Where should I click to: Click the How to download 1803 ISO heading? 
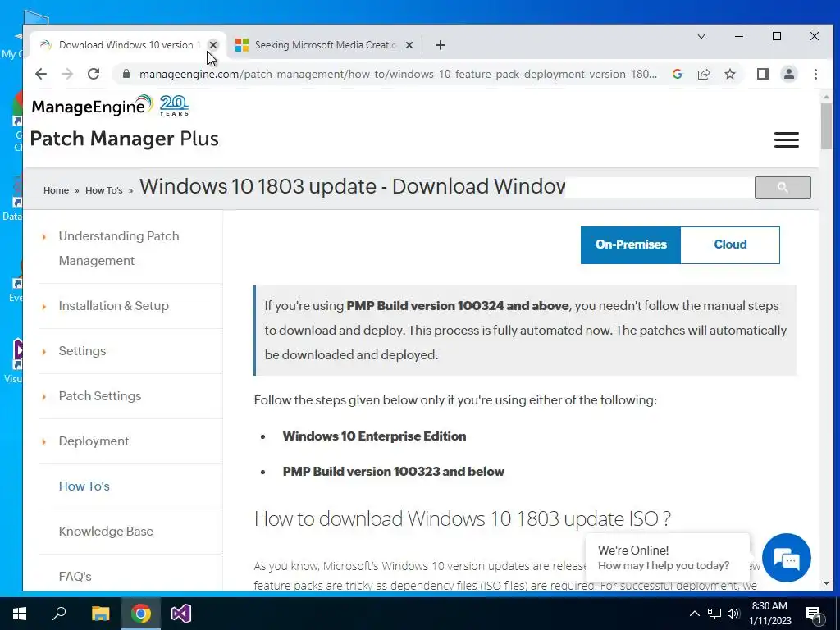pyautogui.click(x=463, y=518)
